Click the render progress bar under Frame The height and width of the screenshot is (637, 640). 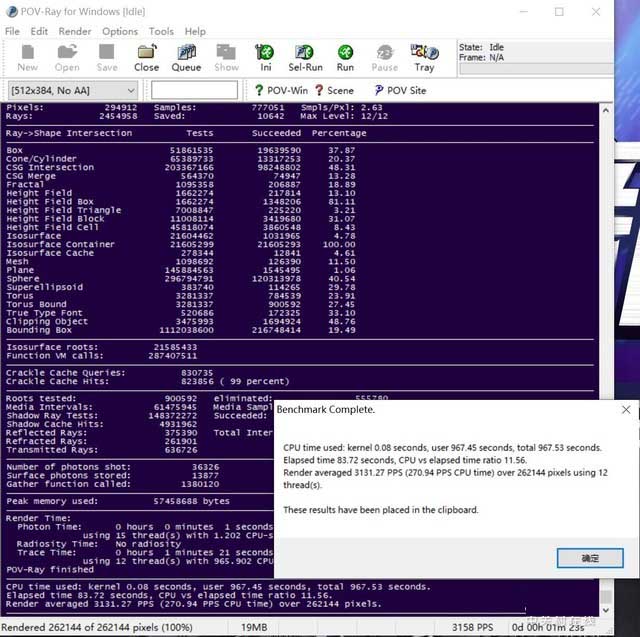(536, 69)
